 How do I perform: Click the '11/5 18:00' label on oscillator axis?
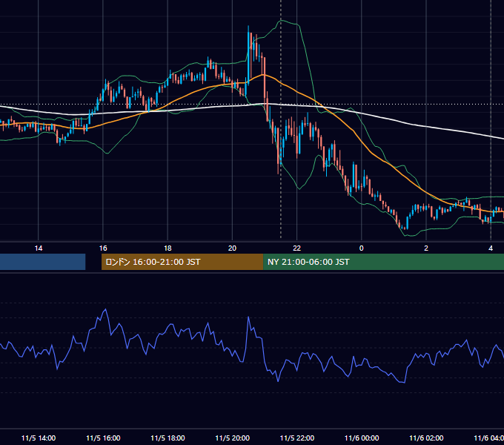[168, 438]
